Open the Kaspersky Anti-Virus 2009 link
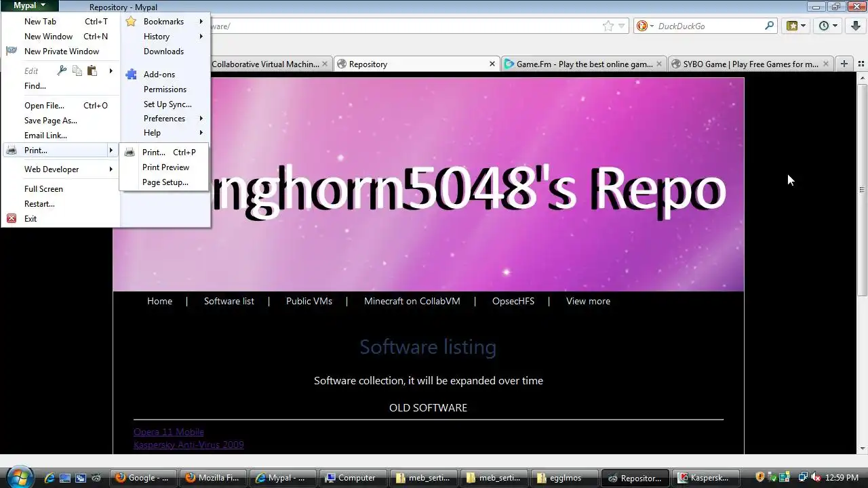 click(189, 445)
